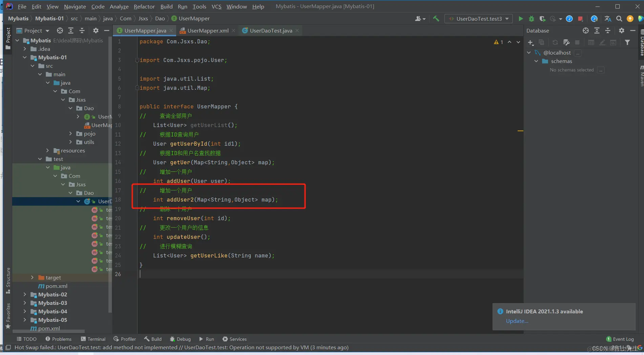Close the UserMapper.xml tab
The width and height of the screenshot is (644, 355).
pos(233,30)
